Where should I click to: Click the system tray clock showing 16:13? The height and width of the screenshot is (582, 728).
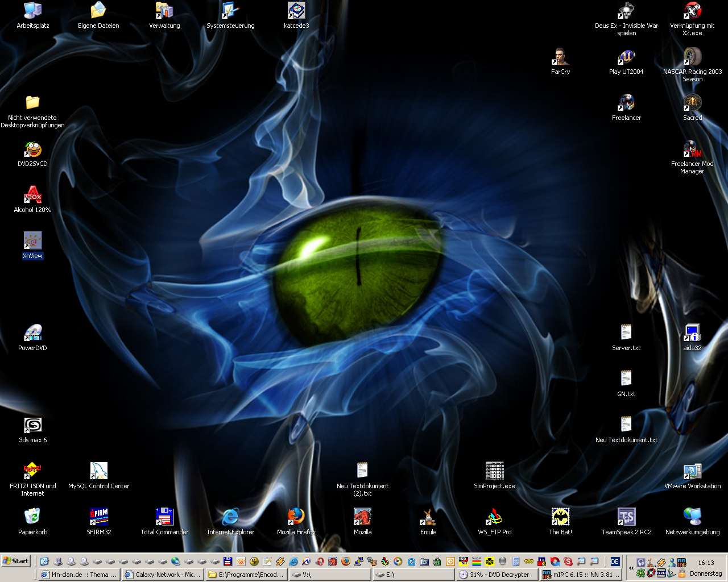tap(706, 563)
